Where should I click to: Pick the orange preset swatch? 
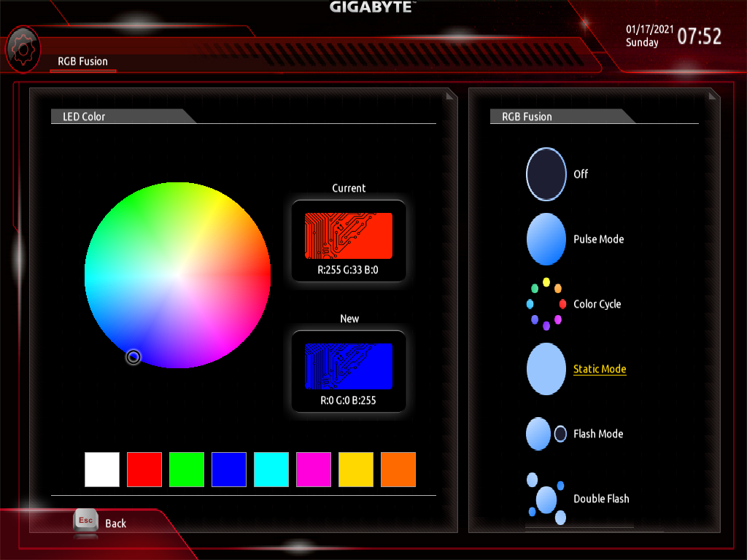click(398, 470)
